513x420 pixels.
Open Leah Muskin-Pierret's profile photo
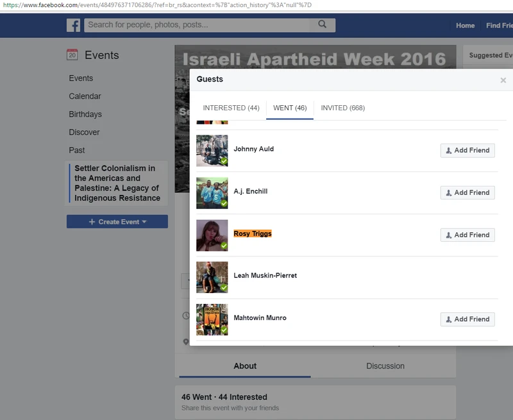(212, 278)
